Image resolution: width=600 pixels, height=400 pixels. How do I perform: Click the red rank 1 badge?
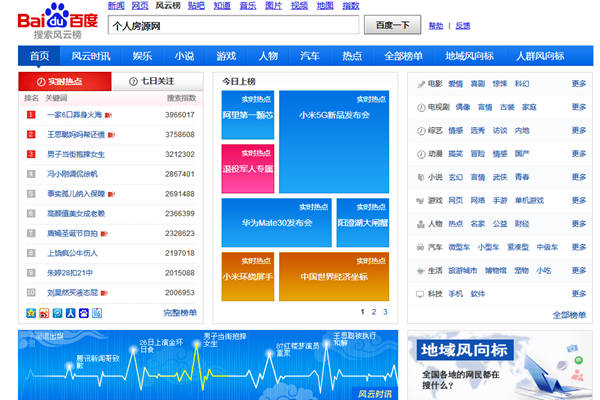tap(31, 114)
